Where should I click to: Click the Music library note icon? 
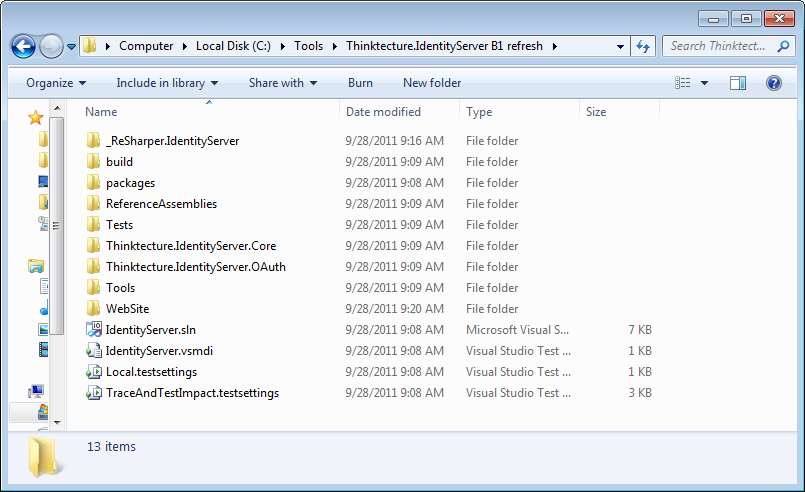click(x=44, y=308)
